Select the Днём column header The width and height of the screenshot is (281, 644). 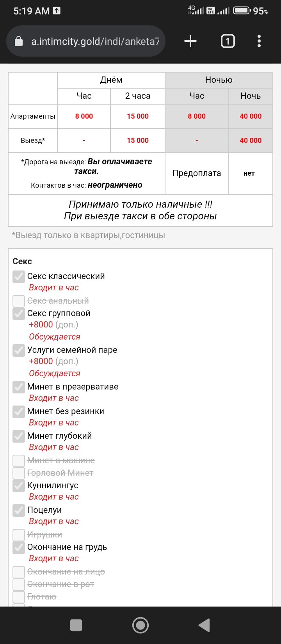(x=111, y=80)
